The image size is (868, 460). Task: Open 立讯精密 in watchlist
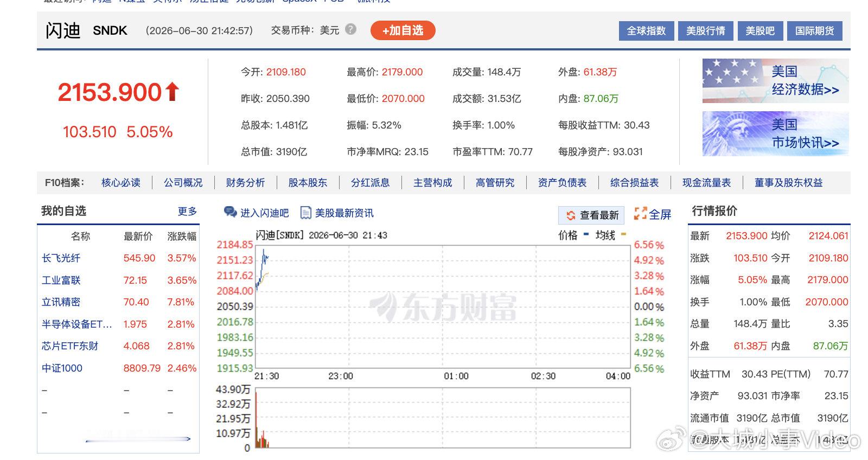tap(61, 302)
